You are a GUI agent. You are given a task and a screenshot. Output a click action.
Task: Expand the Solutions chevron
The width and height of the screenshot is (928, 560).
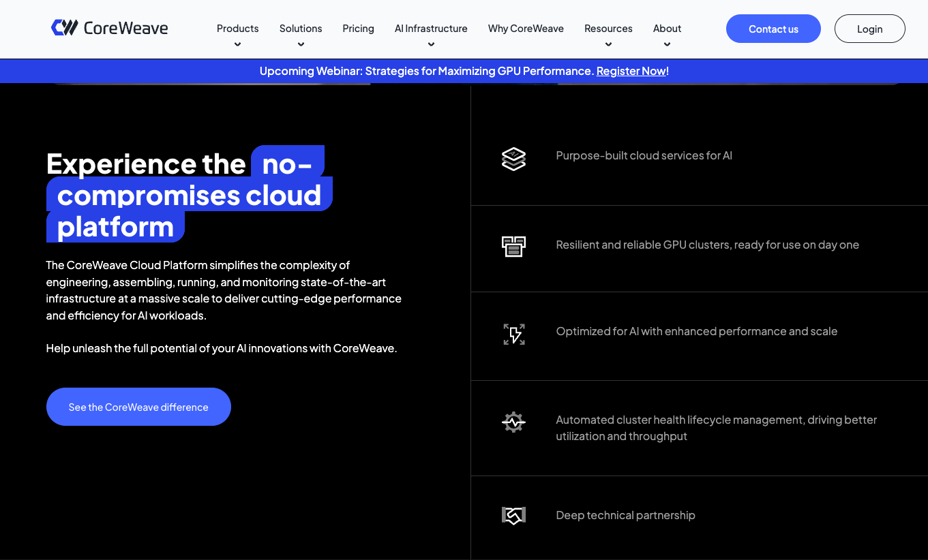[301, 44]
